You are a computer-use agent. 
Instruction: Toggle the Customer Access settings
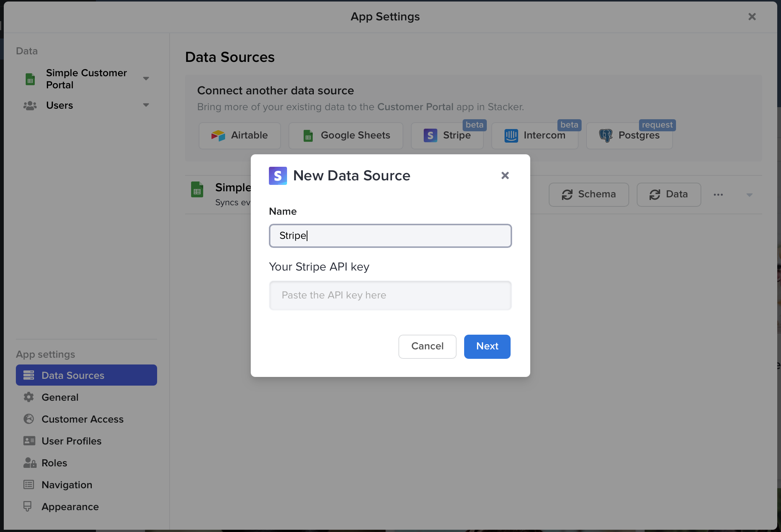coord(82,419)
